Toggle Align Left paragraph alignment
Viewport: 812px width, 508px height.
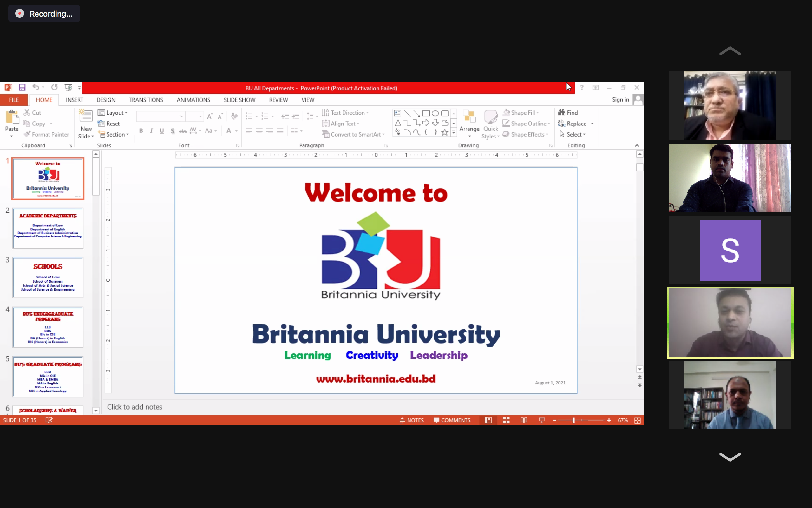point(249,131)
